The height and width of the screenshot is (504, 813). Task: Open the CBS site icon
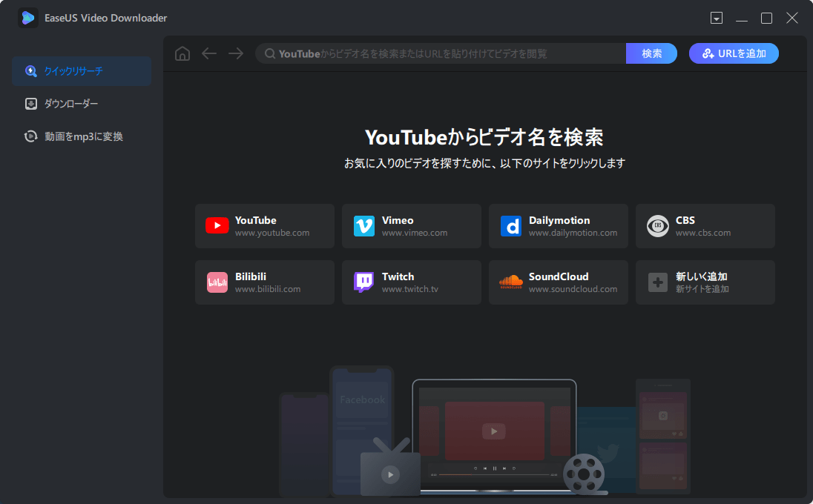tap(657, 225)
